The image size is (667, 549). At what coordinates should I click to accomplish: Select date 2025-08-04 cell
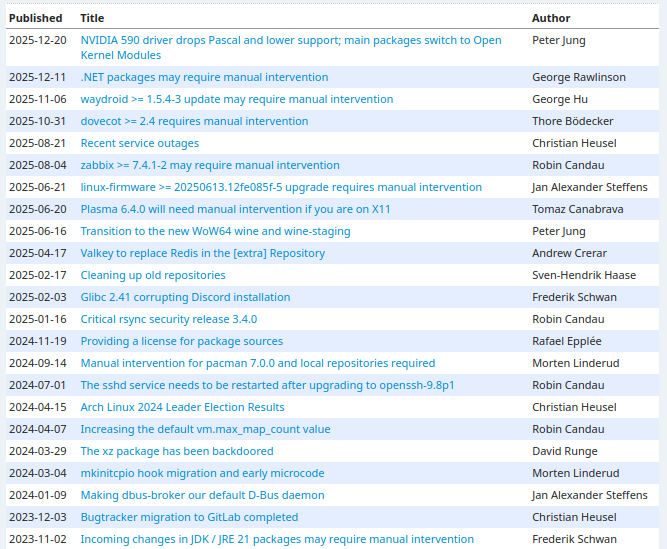37,165
